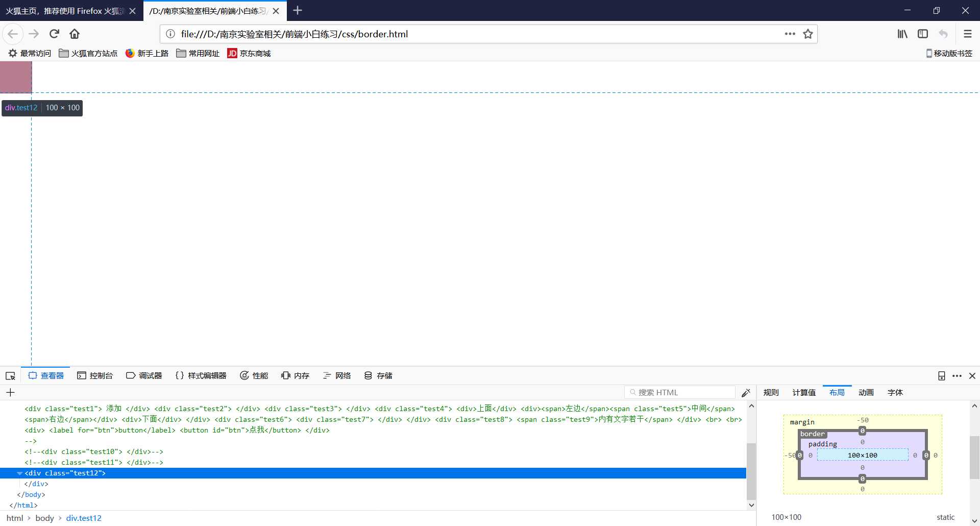Pick color from page with eyedropper
Screen dimensions: 980x526
pyautogui.click(x=746, y=392)
